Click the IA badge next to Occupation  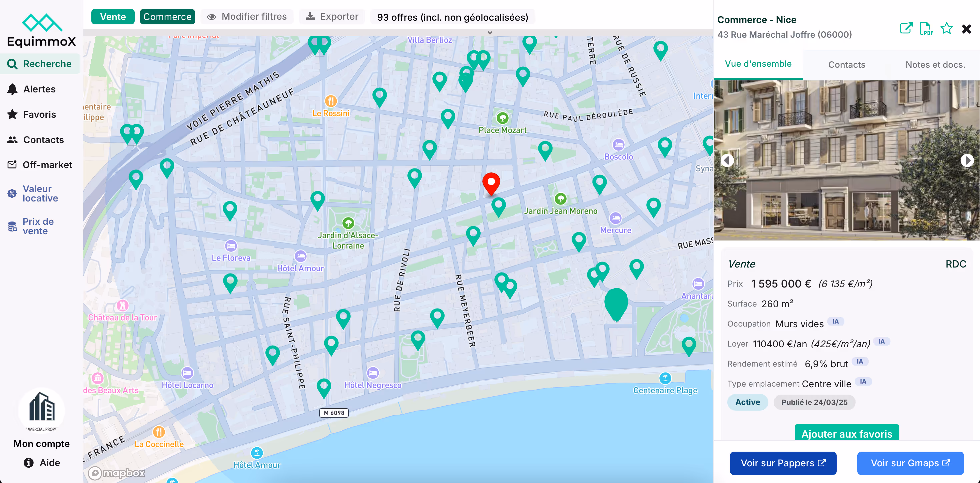835,322
